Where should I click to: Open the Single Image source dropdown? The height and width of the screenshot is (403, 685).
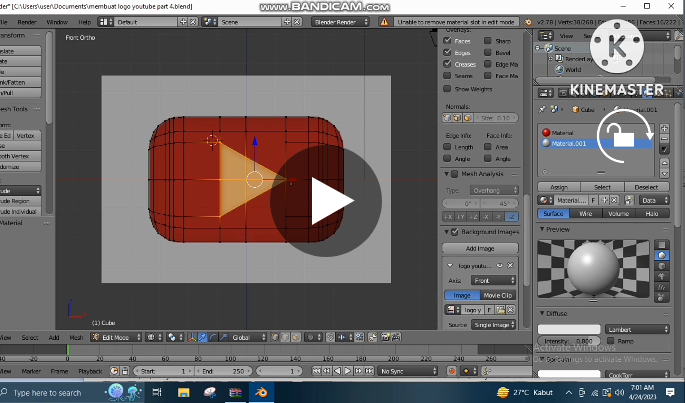click(494, 325)
